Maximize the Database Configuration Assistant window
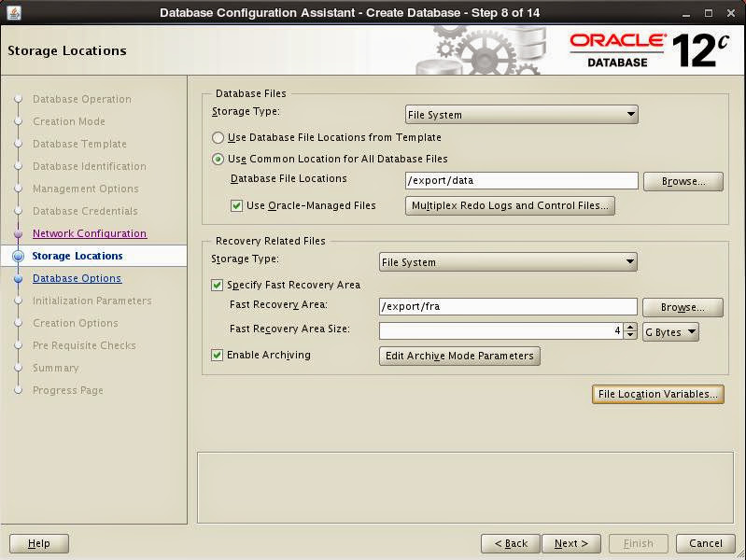746x560 pixels. click(x=709, y=13)
